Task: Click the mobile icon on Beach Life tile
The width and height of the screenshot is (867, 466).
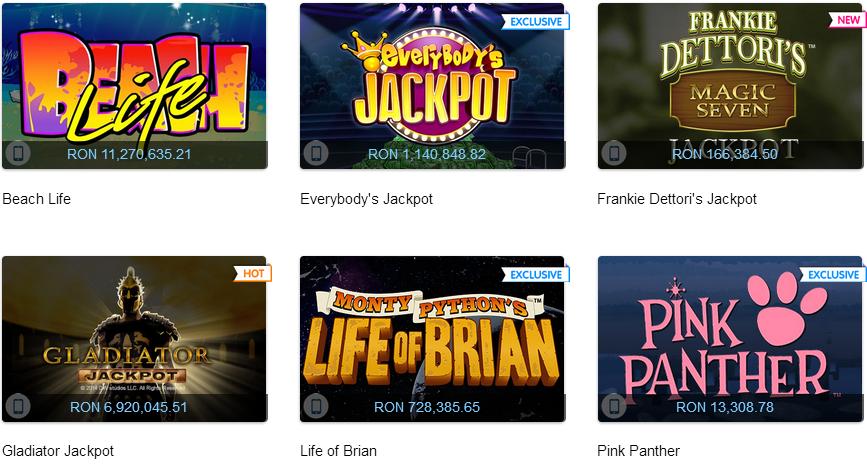Action: click(18, 153)
